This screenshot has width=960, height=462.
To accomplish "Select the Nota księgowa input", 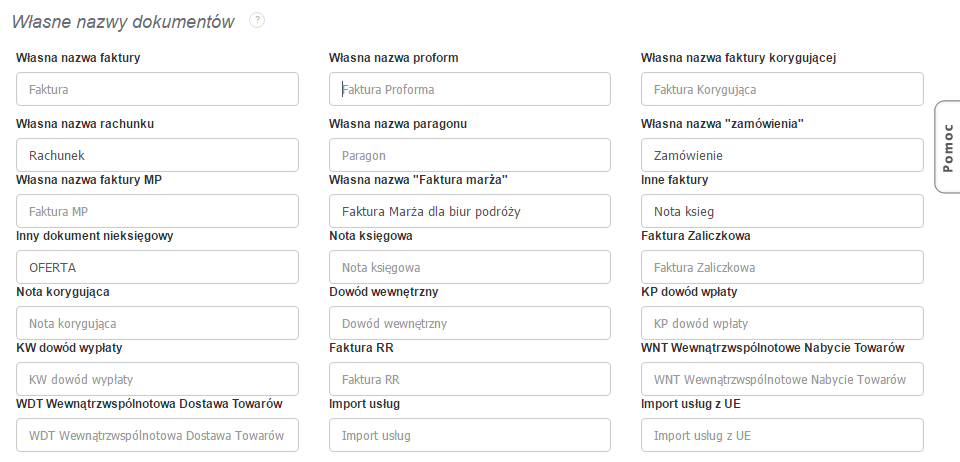I will [469, 267].
